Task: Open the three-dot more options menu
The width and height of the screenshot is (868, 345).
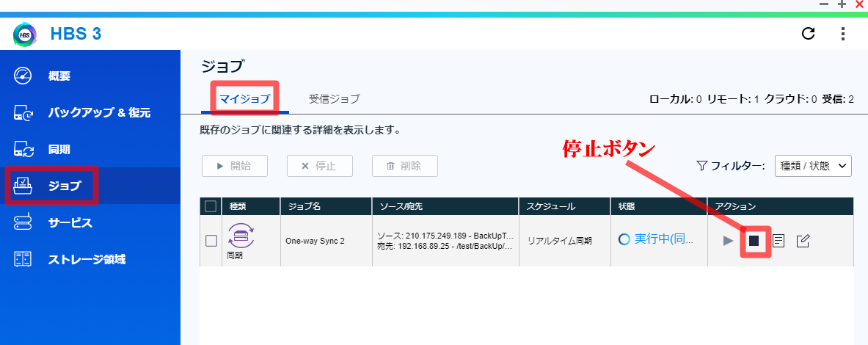Action: click(842, 34)
